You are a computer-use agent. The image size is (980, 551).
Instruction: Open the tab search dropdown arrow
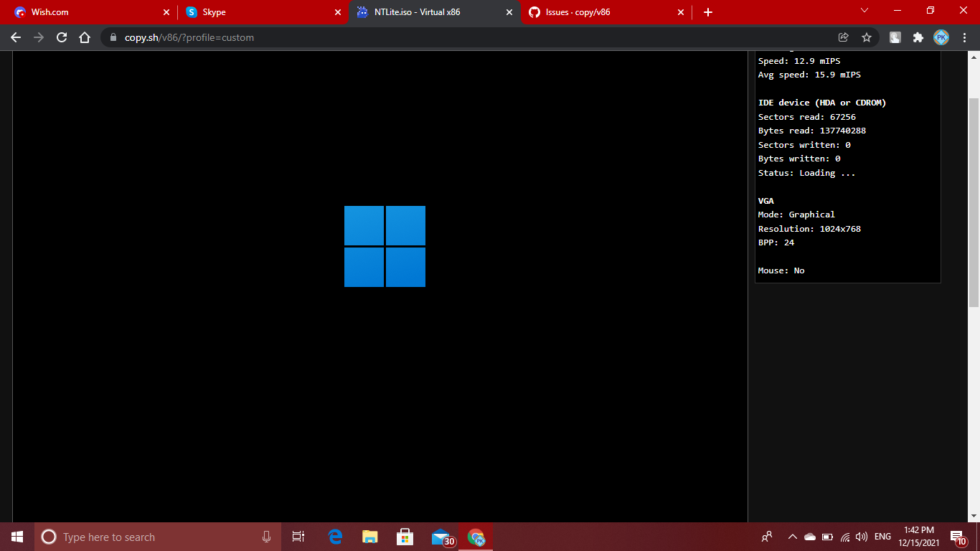coord(863,11)
